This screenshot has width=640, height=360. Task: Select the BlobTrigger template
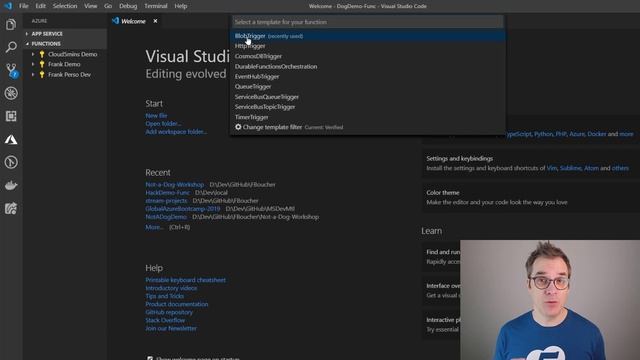[x=367, y=36]
